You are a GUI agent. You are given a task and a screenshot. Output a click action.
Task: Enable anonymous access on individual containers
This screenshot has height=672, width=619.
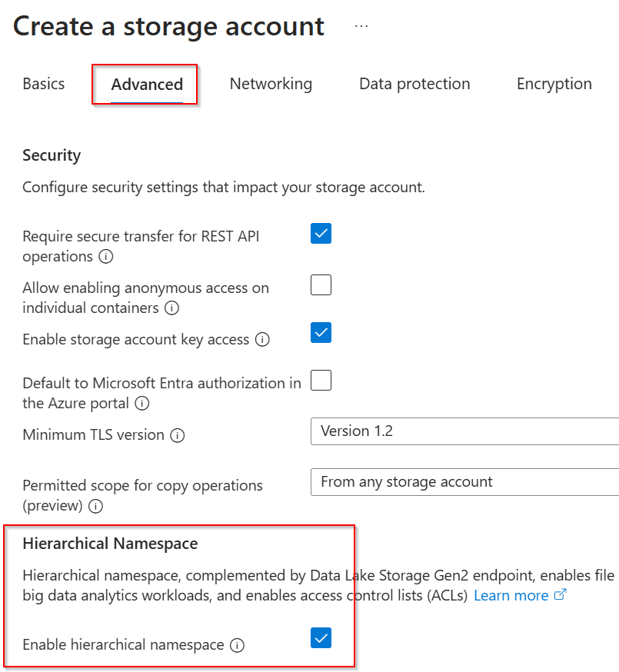click(x=321, y=284)
